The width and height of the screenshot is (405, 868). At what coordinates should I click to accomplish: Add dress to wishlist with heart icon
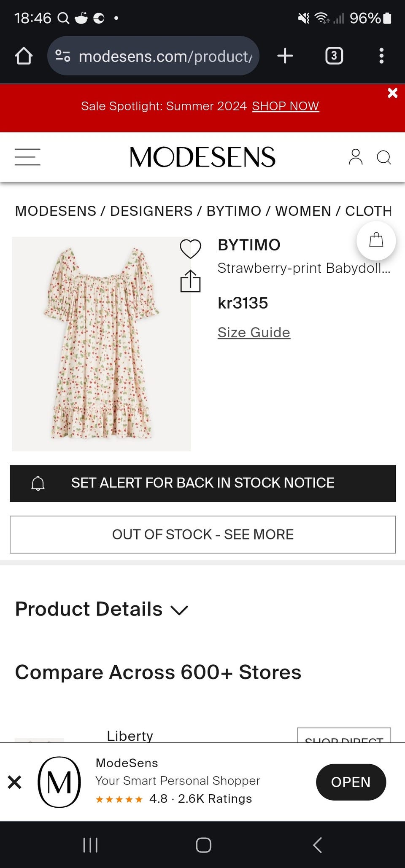[x=190, y=248]
